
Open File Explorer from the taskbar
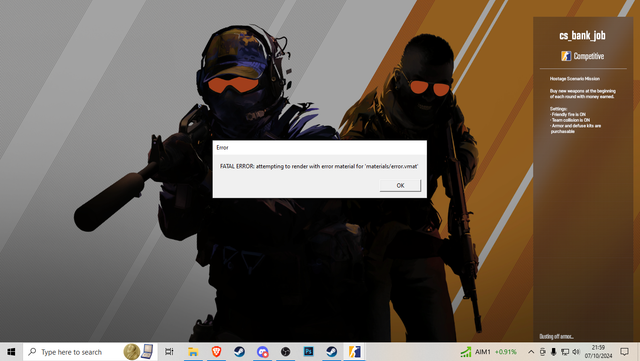(193, 352)
